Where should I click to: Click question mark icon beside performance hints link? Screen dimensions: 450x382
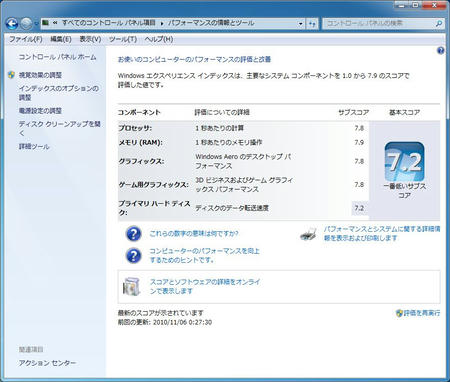134,256
